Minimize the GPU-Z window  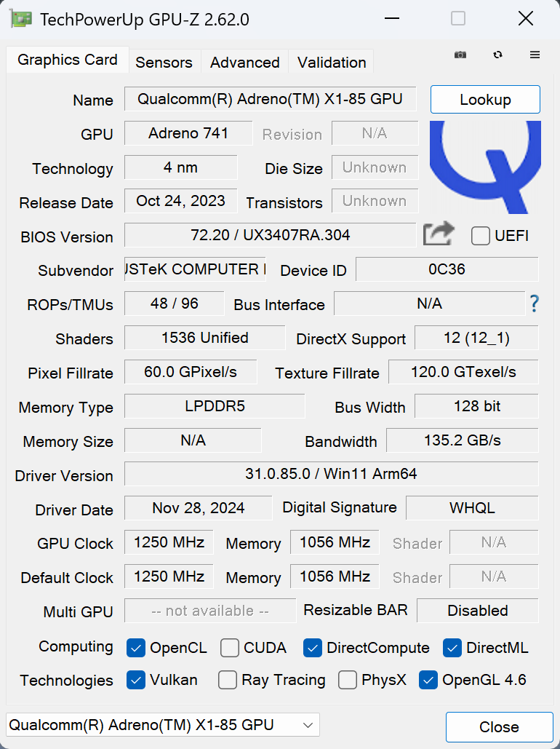click(392, 19)
